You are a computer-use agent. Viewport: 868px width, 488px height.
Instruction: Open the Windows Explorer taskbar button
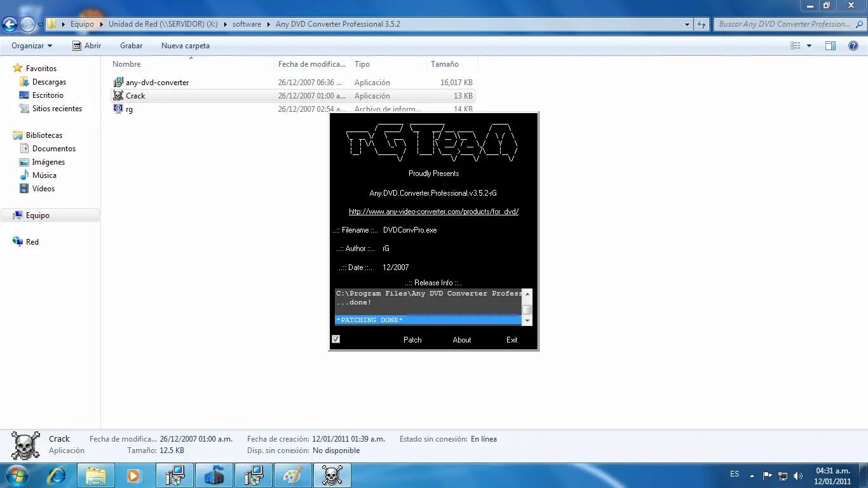point(96,475)
